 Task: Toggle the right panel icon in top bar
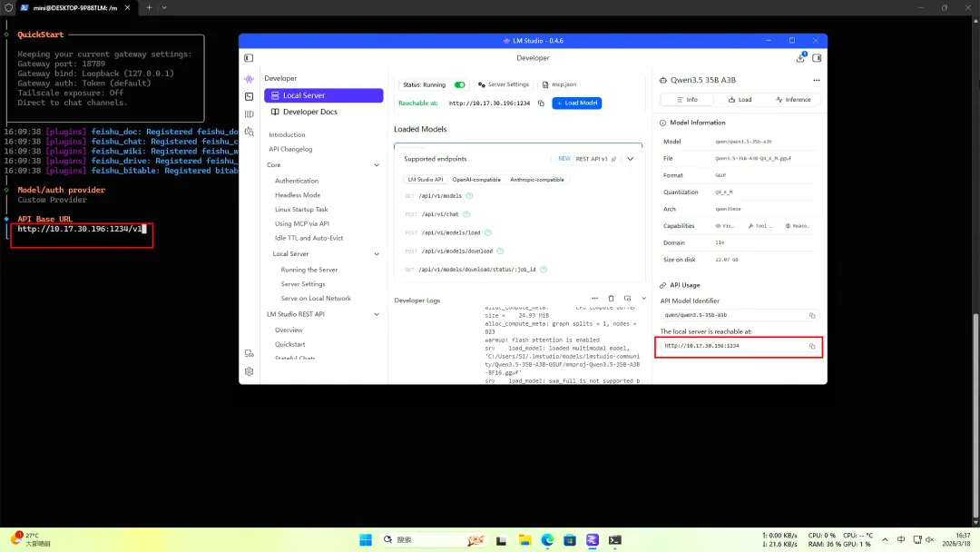pos(817,57)
